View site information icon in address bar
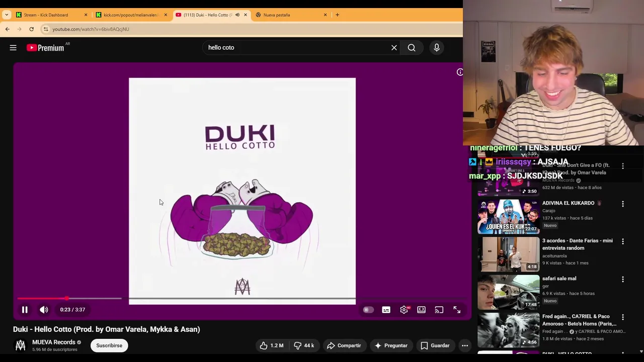 pos(46,29)
